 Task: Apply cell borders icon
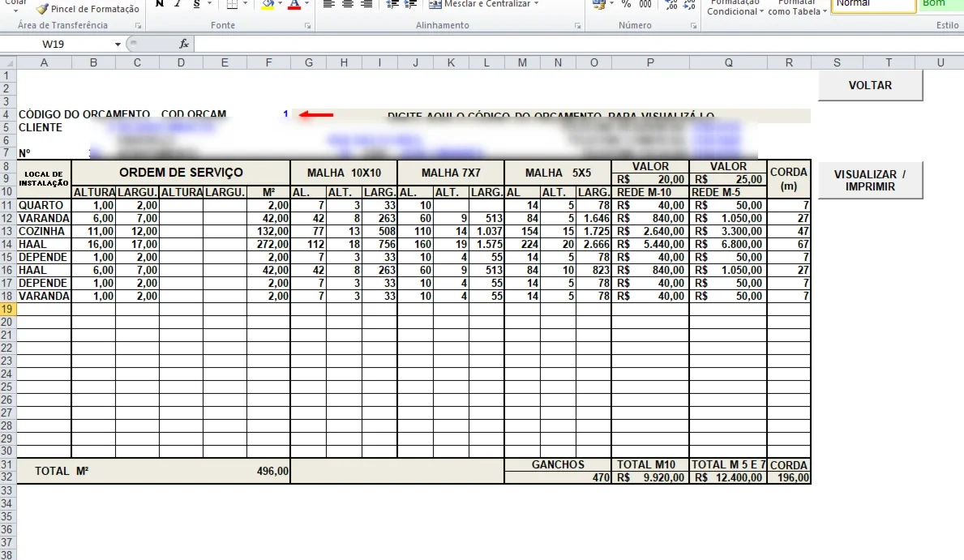232,4
